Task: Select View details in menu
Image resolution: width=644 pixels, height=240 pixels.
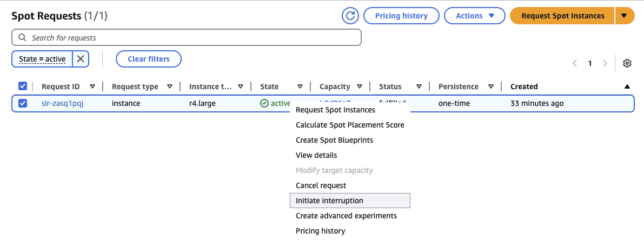Action: pyautogui.click(x=316, y=155)
